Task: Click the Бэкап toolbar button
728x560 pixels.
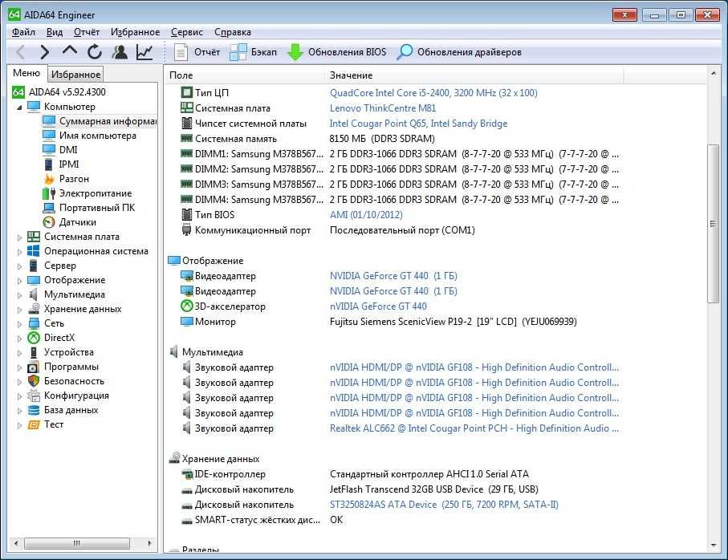Action: [x=254, y=52]
